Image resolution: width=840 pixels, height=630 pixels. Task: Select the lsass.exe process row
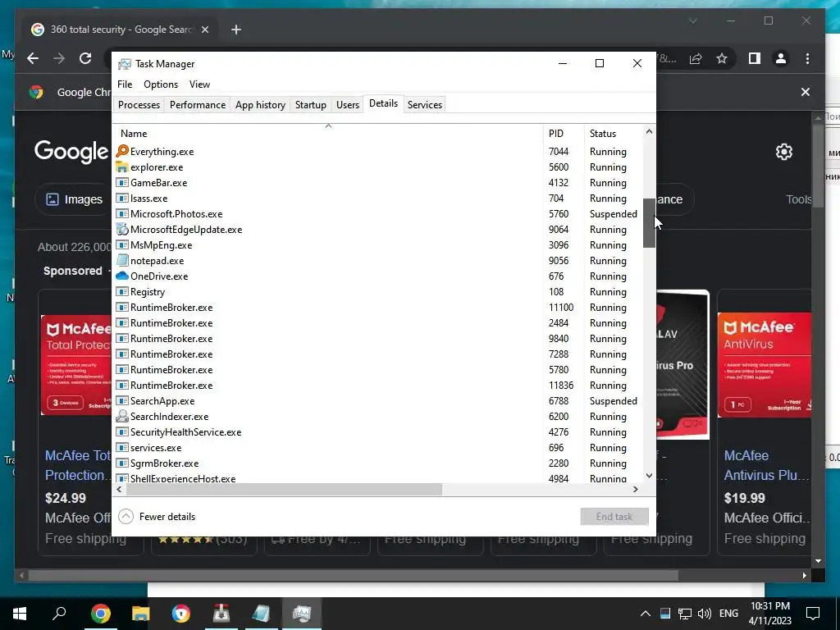[x=377, y=199]
